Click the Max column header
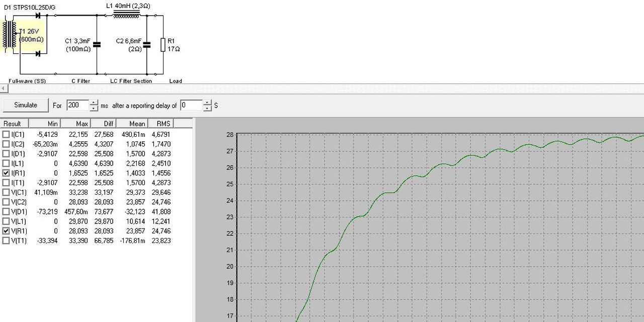Screen dimensions: 644x322 75,123
